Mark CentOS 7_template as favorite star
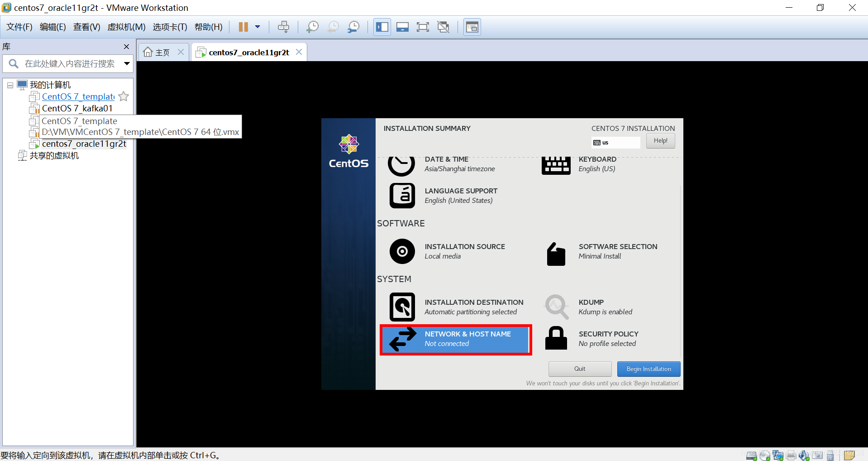The width and height of the screenshot is (868, 461). (x=124, y=96)
